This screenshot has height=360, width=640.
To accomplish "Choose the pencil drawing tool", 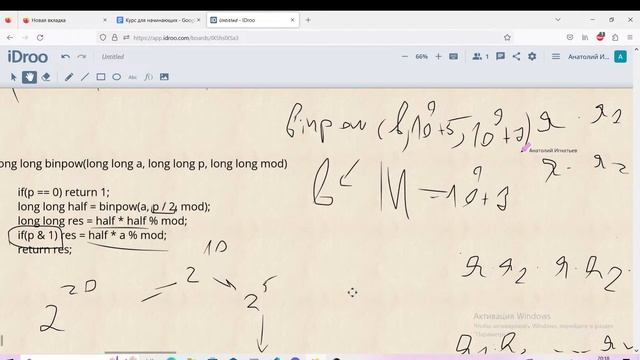I will point(69,77).
